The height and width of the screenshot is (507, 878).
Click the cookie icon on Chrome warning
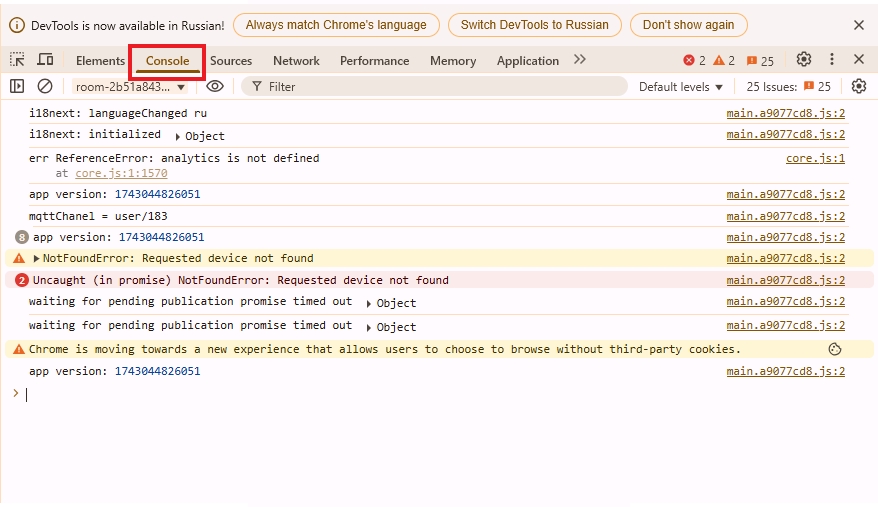[835, 349]
